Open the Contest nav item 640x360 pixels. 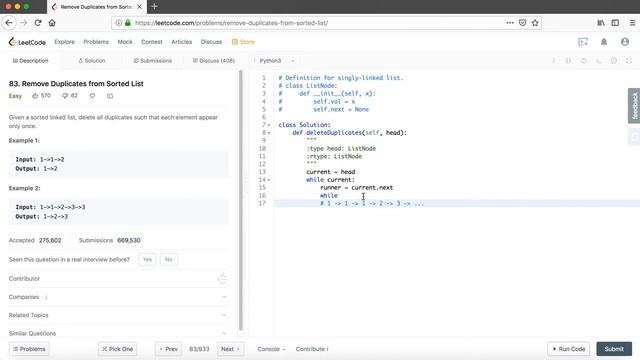(152, 42)
